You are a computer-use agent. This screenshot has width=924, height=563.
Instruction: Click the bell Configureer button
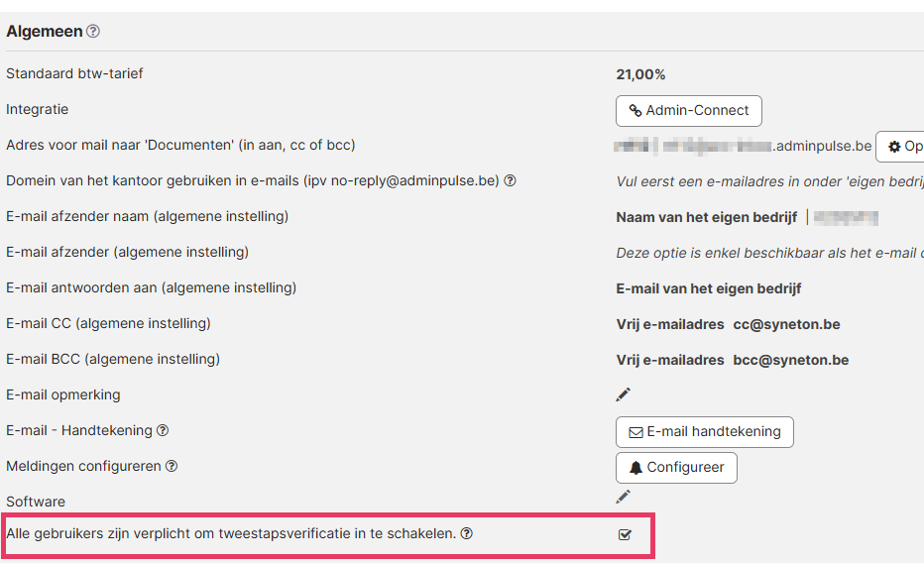tap(676, 468)
